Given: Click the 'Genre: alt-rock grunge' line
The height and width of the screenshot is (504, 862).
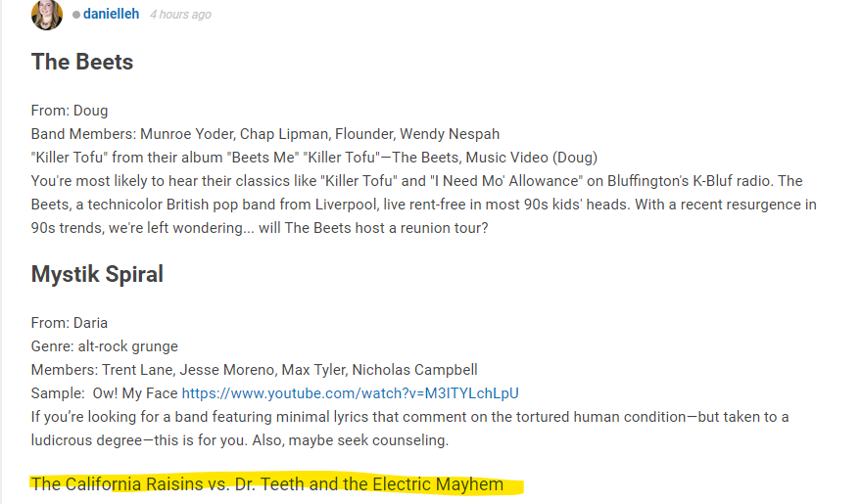Looking at the screenshot, I should [x=105, y=346].
